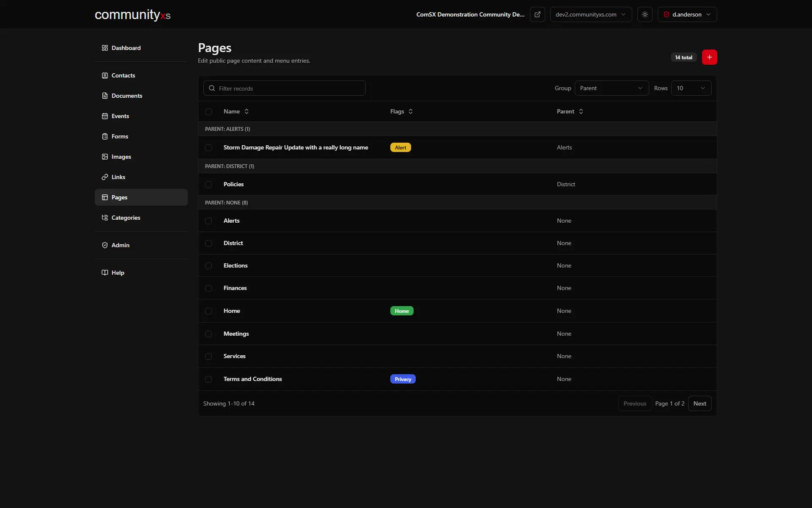Open the Rows 10 dropdown
This screenshot has width=812, height=508.
[x=691, y=88]
